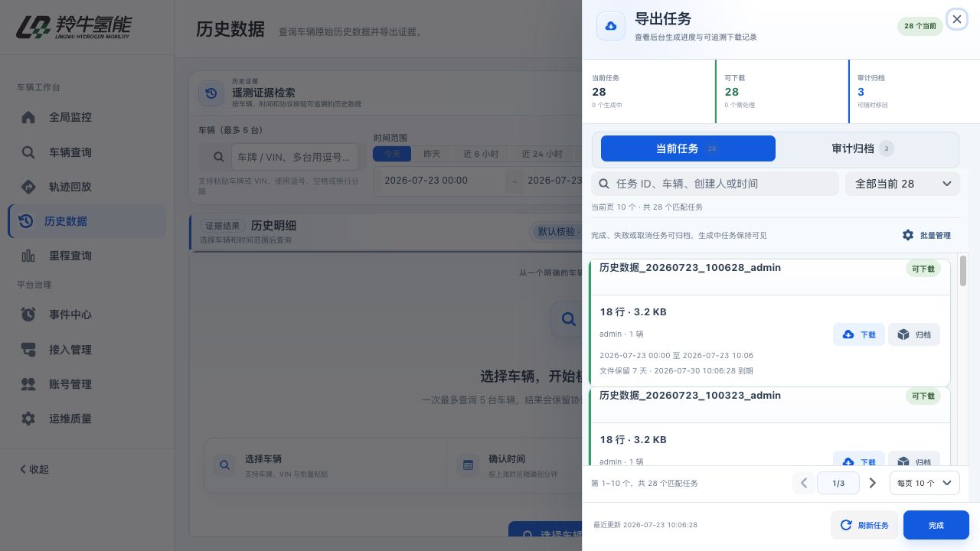Archive task 100628 via 归档
Screen dimensions: 980x551
[x=914, y=334]
